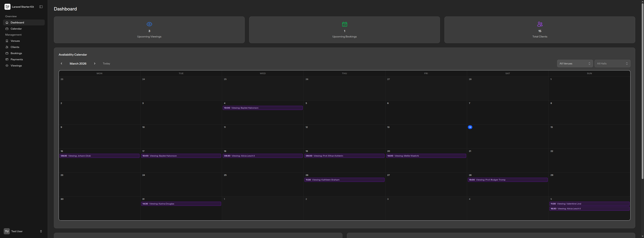Click the Calendar icon in the sidebar
The image size is (644, 238).
click(7, 28)
